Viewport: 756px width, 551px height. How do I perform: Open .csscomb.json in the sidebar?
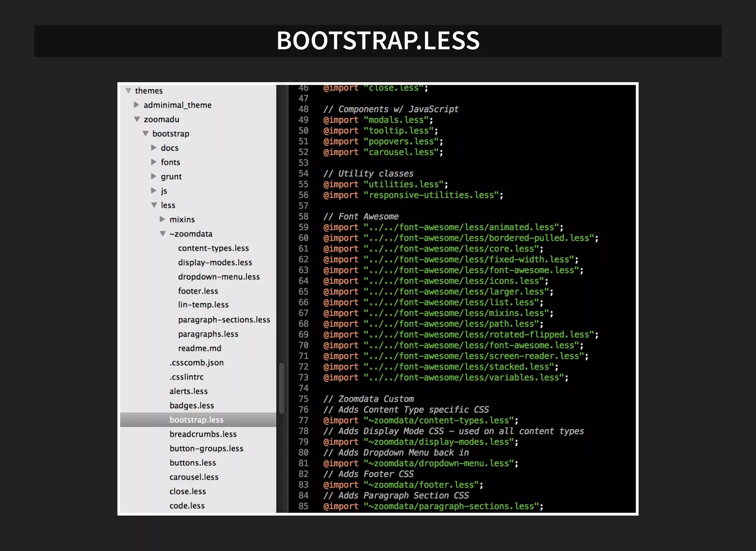click(x=196, y=363)
